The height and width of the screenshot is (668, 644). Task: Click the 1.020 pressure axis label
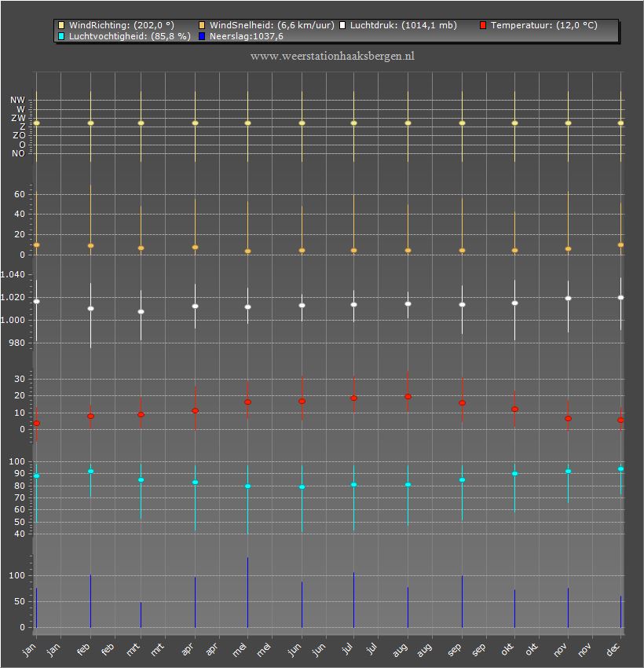pos(13,297)
